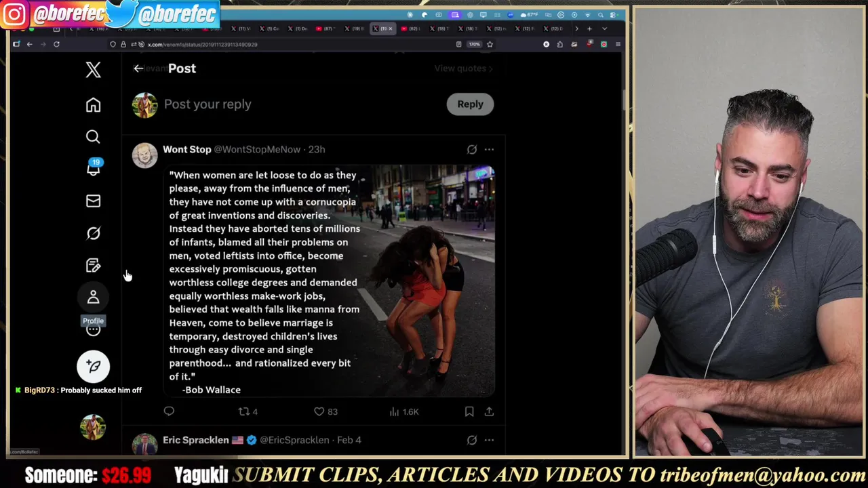This screenshot has height=488, width=868.
Task: Open Wont Stop's profile picture
Action: 144,155
